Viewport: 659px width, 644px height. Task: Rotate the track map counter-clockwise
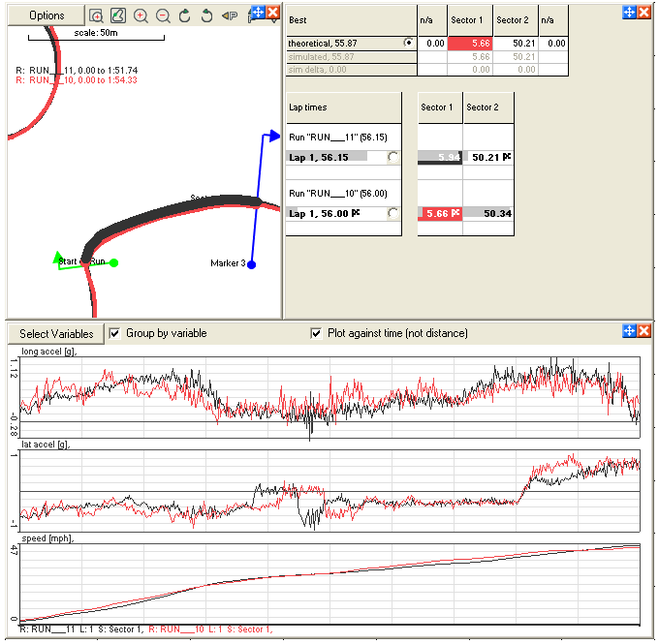pos(206,15)
